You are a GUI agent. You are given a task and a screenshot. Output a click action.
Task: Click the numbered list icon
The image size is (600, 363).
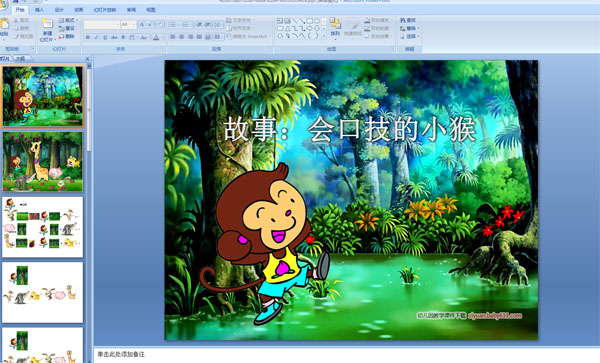186,24
